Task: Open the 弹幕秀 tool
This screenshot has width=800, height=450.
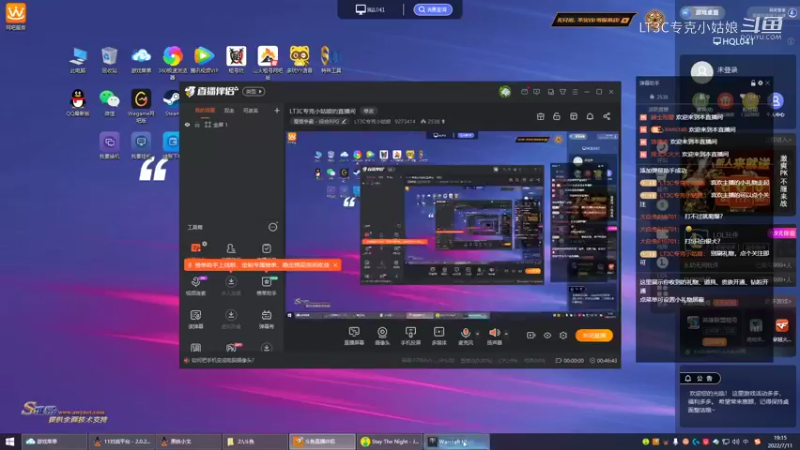Action: click(x=266, y=319)
